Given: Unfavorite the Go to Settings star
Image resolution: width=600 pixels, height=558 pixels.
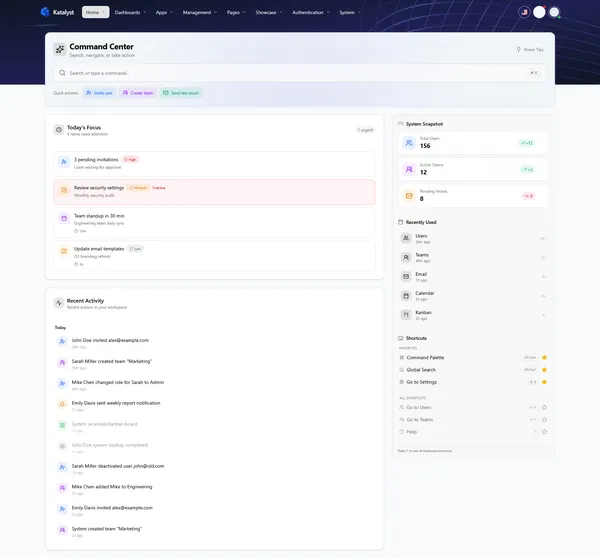Looking at the screenshot, I should click(x=544, y=382).
